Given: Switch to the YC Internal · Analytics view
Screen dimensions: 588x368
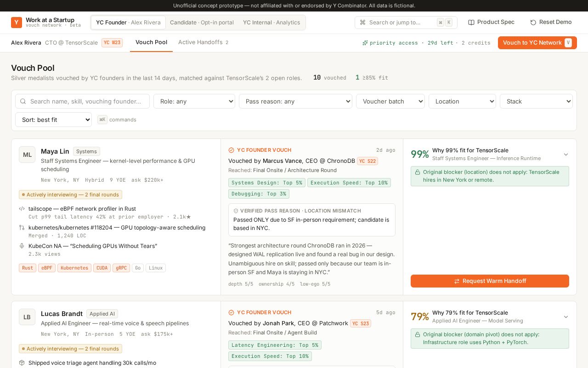Looking at the screenshot, I should click(x=271, y=23).
